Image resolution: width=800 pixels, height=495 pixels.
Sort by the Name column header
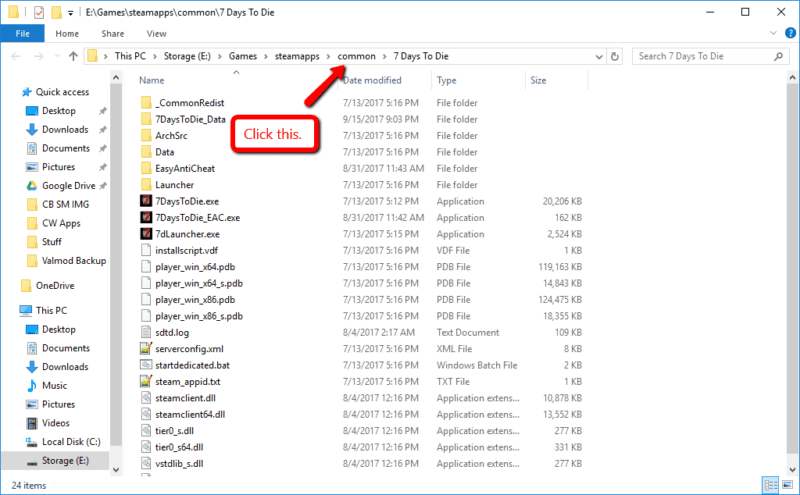tap(152, 80)
